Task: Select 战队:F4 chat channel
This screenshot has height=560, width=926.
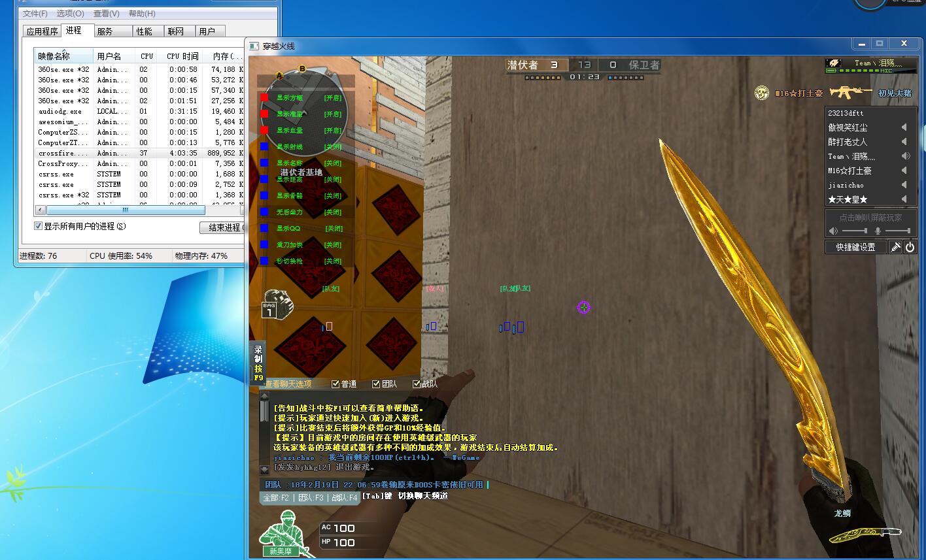Action: point(345,498)
